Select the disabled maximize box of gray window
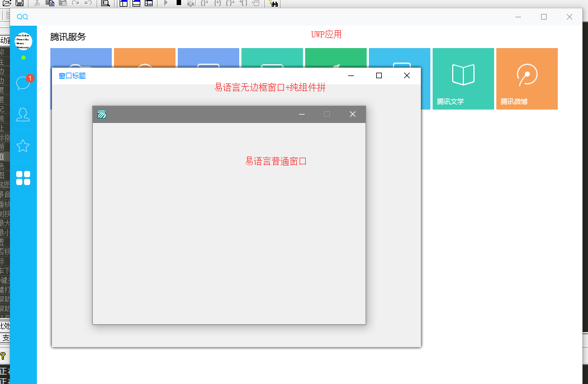This screenshot has width=588, height=384. [x=327, y=114]
